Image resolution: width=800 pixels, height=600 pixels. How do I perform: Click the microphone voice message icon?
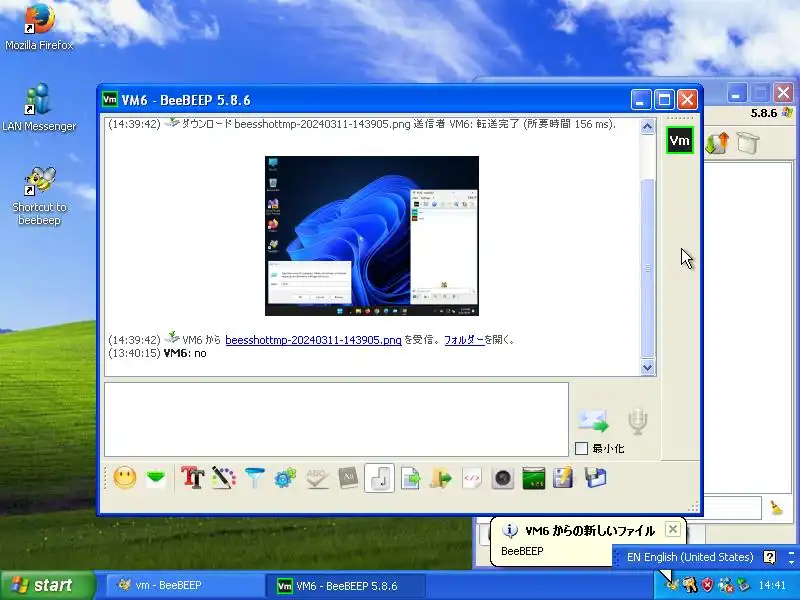(x=637, y=421)
